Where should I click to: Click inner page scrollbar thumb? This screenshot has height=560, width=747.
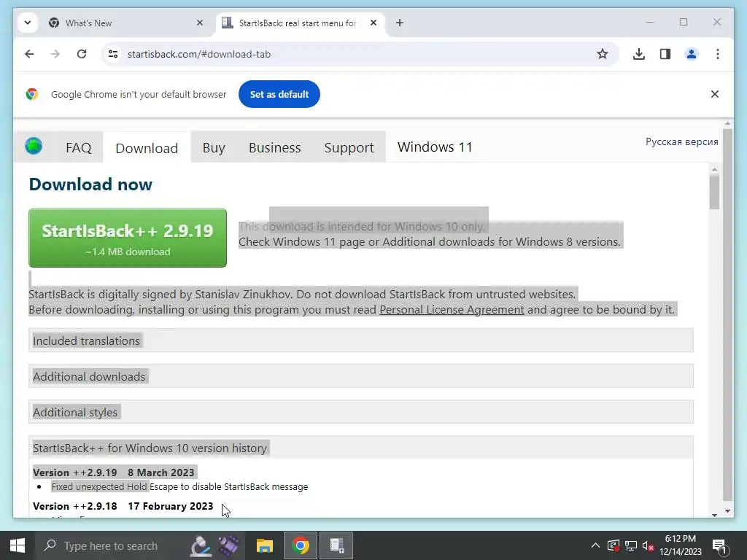tap(714, 192)
